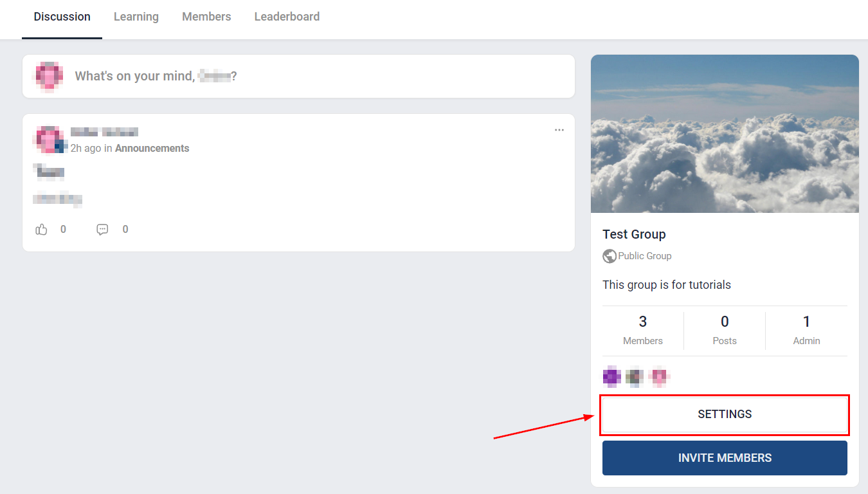Open the group Settings button
Viewport: 868px width, 494px height.
(725, 414)
